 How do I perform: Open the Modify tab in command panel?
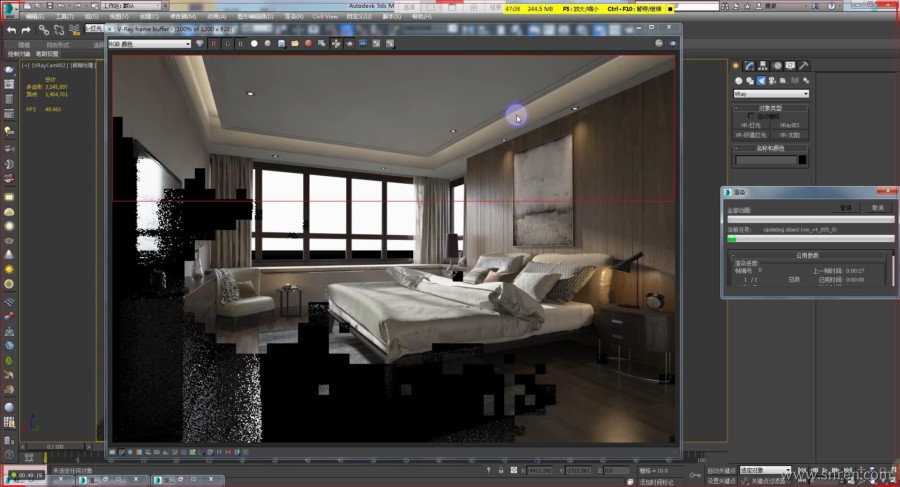tap(749, 65)
